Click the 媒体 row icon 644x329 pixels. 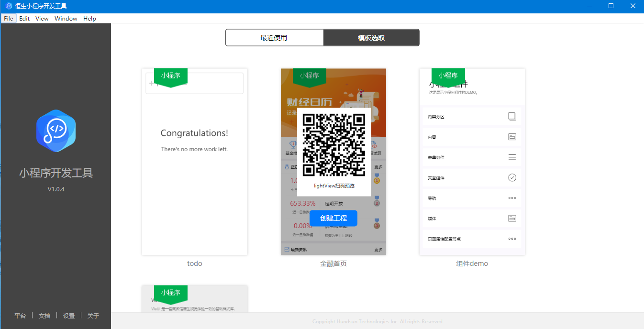512,218
